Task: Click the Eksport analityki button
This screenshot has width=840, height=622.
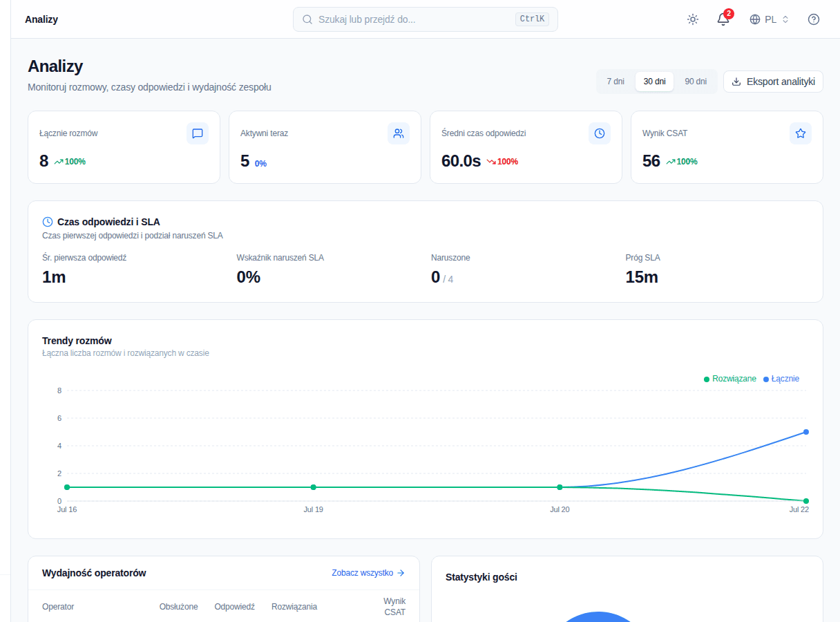Action: point(773,82)
